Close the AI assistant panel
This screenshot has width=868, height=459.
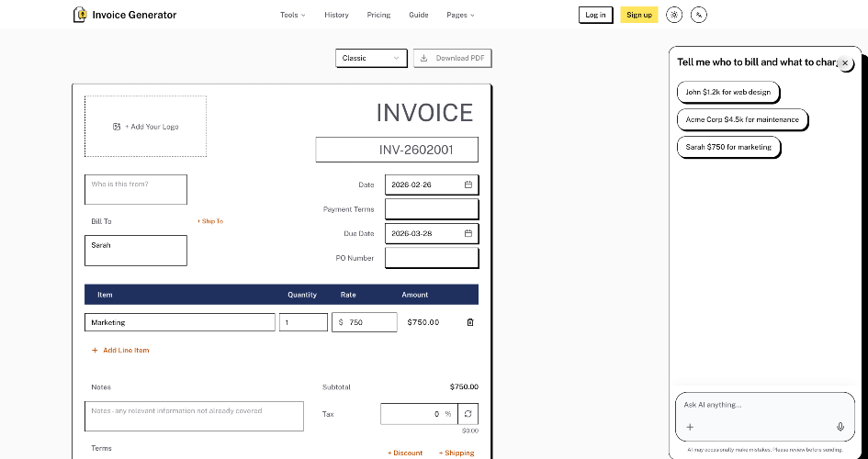point(845,63)
